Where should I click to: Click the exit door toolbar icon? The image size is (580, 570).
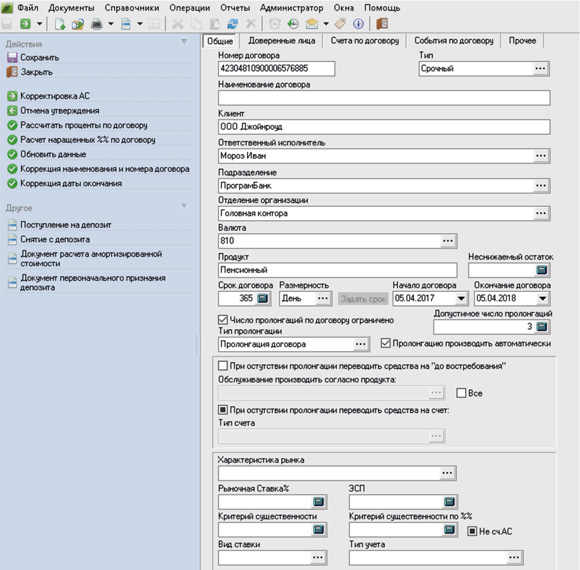pyautogui.click(x=382, y=24)
